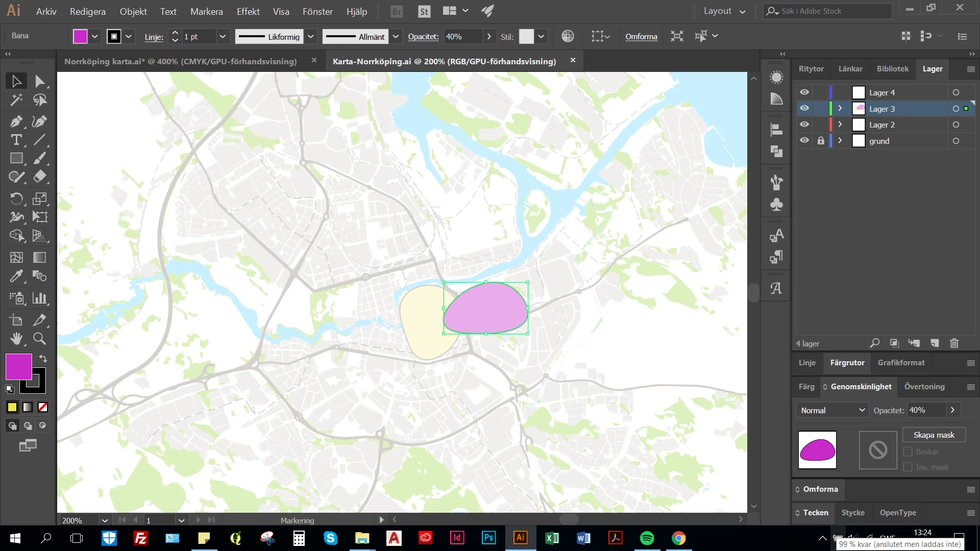Screen dimensions: 980x551
Task: Expand the Lager 3 layer
Action: 840,109
